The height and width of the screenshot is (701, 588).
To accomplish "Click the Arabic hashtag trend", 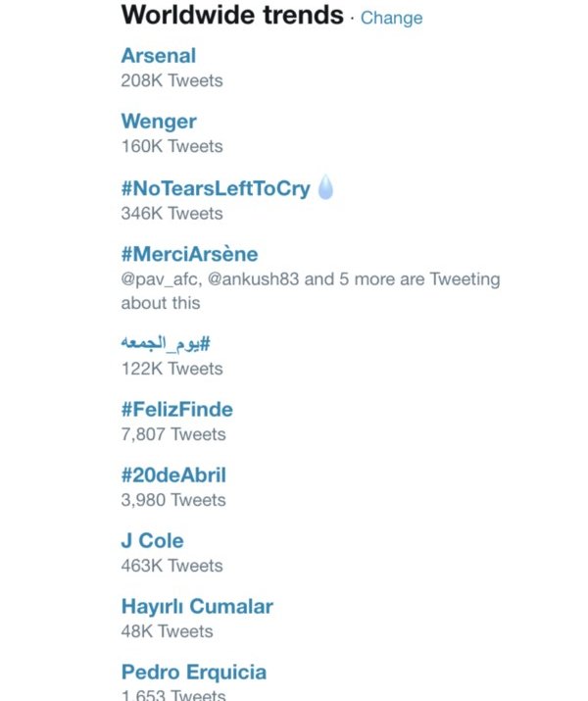I will 166,343.
